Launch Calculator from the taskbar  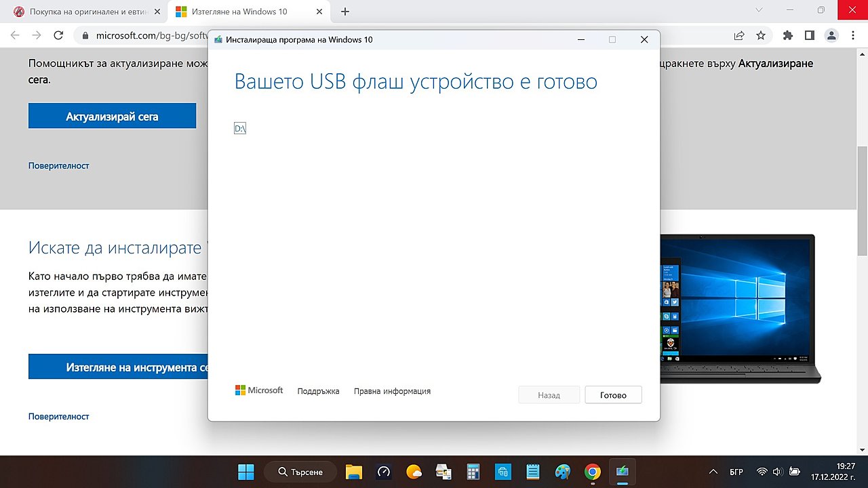coord(473,472)
